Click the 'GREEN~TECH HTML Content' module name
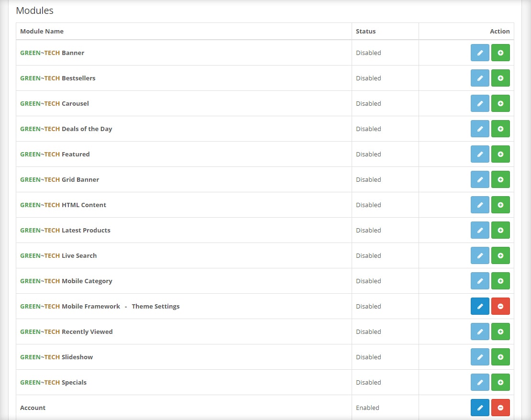Viewport: 531px width, 420px height. (63, 205)
